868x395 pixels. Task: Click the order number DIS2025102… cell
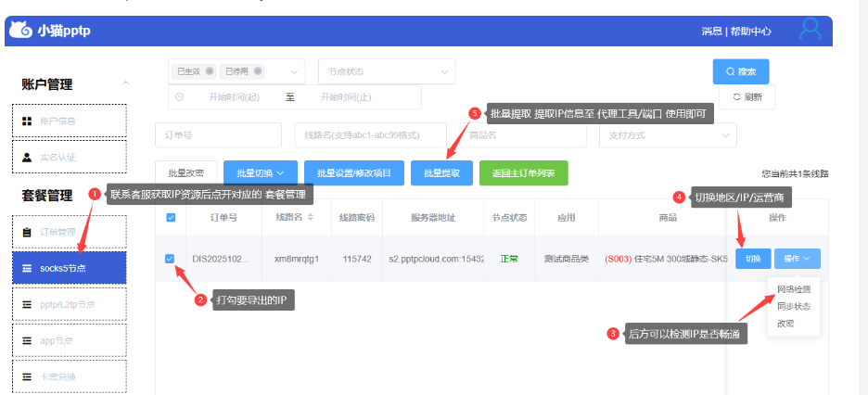click(223, 259)
